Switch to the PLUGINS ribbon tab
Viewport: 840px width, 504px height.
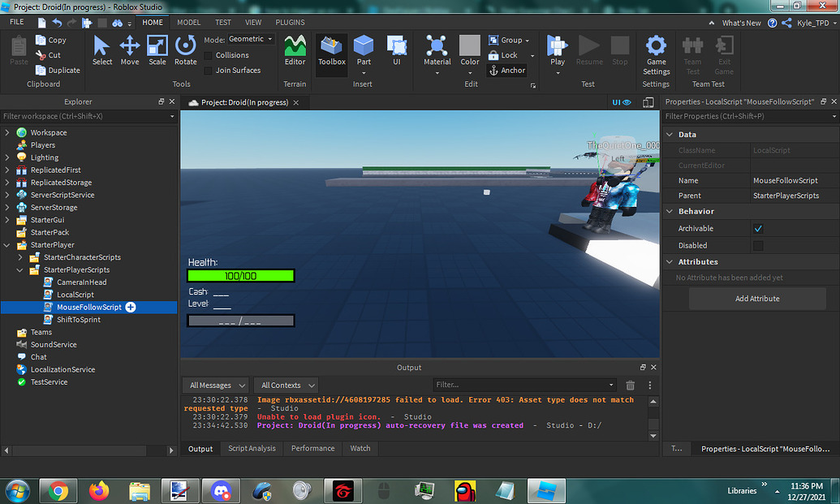pos(290,23)
